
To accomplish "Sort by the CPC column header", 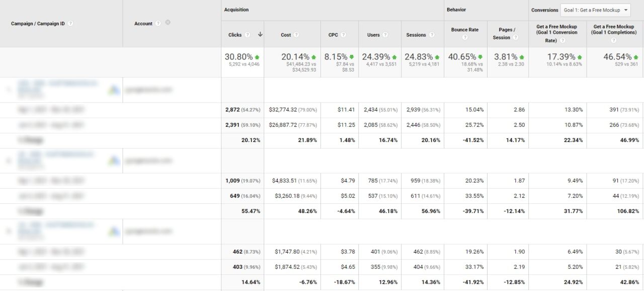I will [x=333, y=35].
